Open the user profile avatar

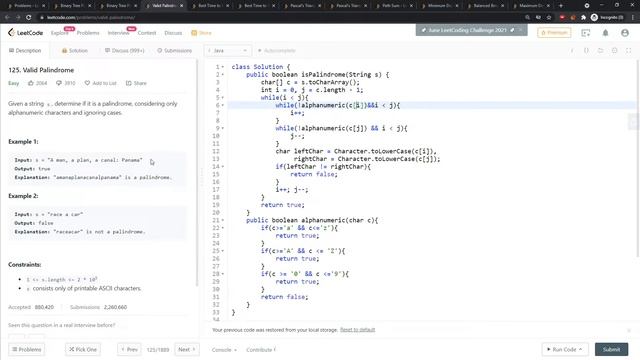(624, 33)
